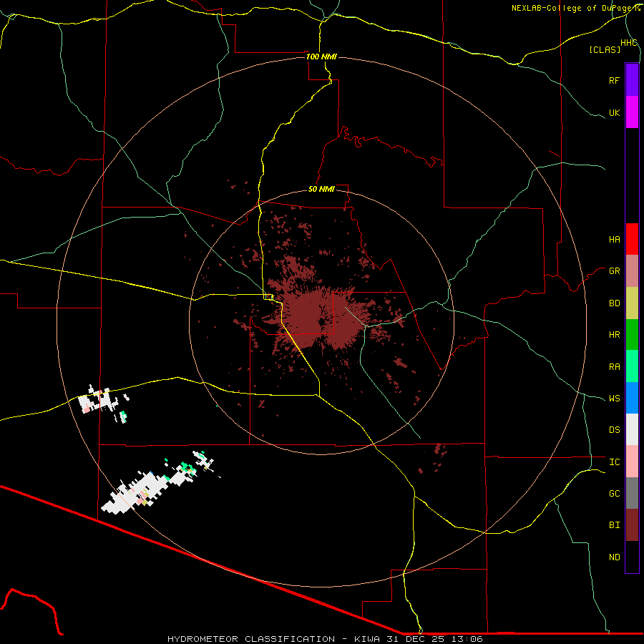
Task: Click the IC legend label
Action: (x=614, y=462)
